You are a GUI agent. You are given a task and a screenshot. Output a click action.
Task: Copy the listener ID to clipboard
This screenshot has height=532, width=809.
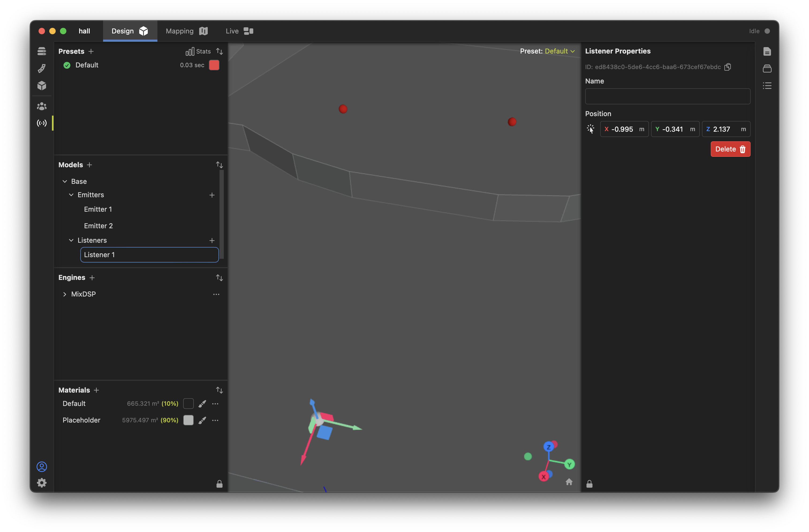point(727,67)
